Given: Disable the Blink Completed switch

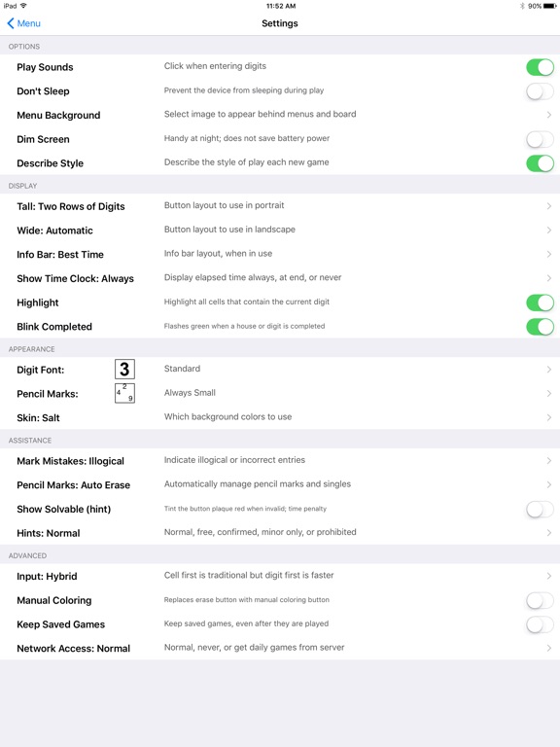Looking at the screenshot, I should (x=540, y=327).
